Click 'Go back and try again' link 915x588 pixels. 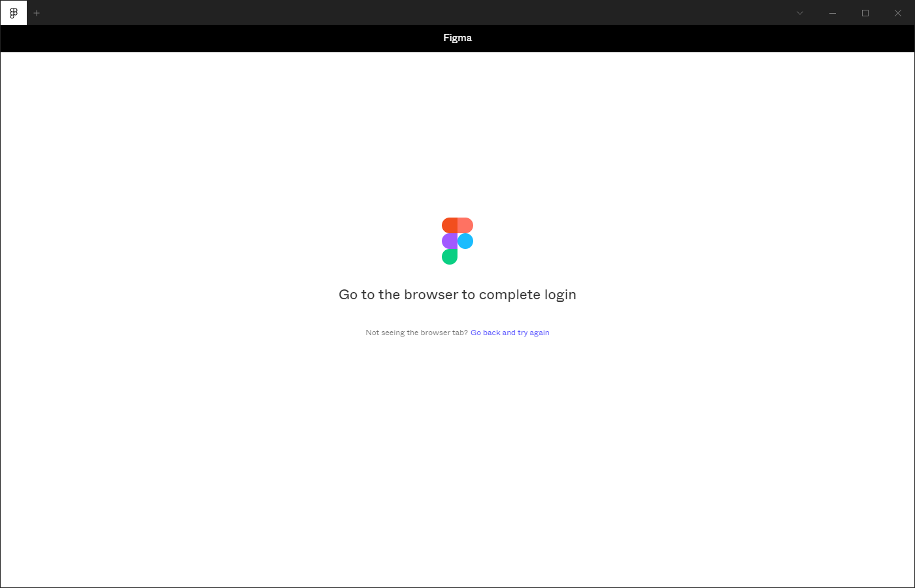(x=510, y=333)
